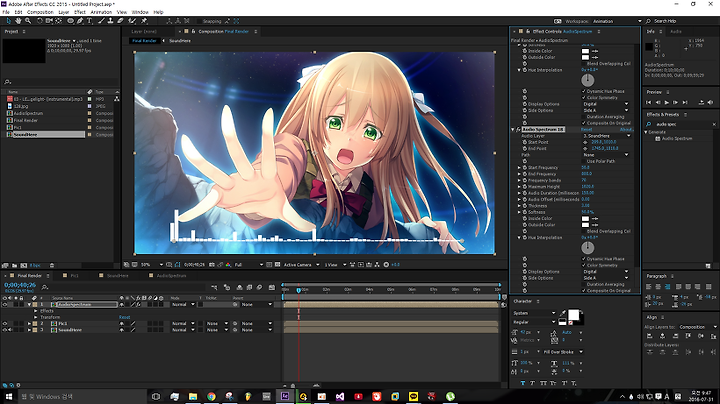Select the Brush tool
The image size is (720, 404).
(x=101, y=21)
